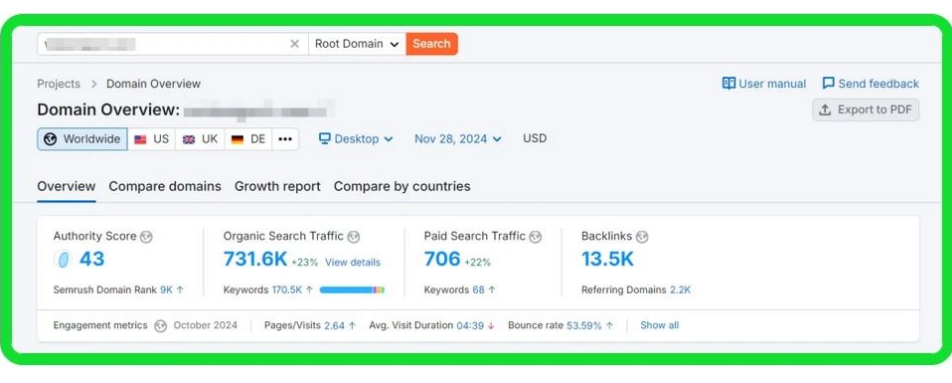Click the globe icon beside Authority Score

[x=146, y=237]
